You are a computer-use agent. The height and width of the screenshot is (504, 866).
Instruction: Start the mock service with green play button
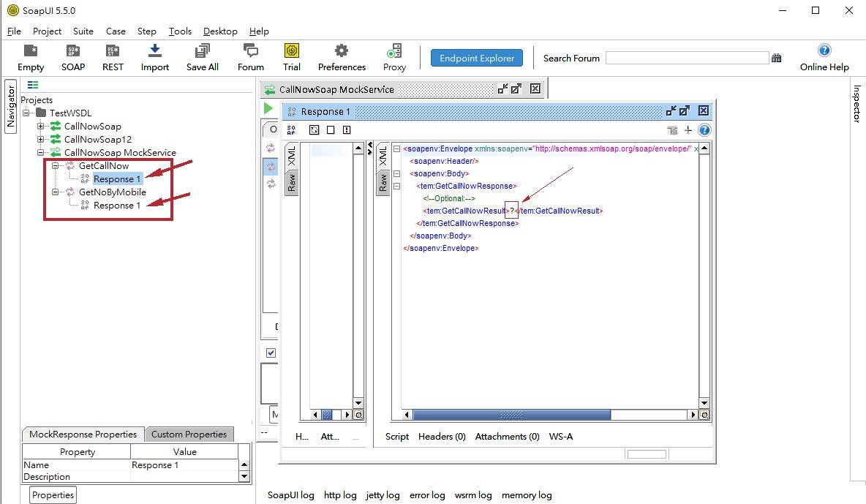pyautogui.click(x=268, y=108)
